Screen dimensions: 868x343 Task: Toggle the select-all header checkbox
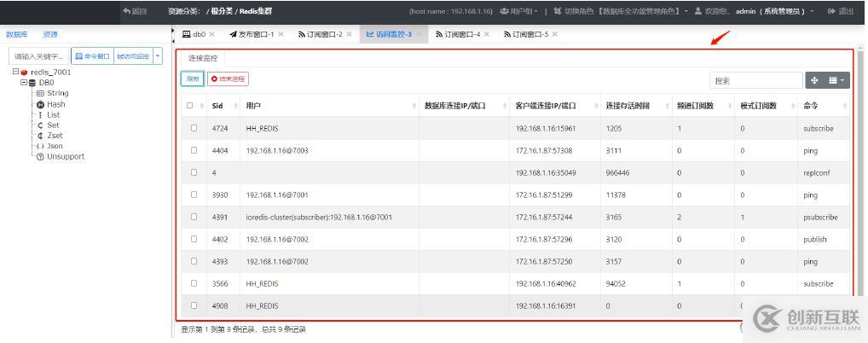[x=190, y=105]
